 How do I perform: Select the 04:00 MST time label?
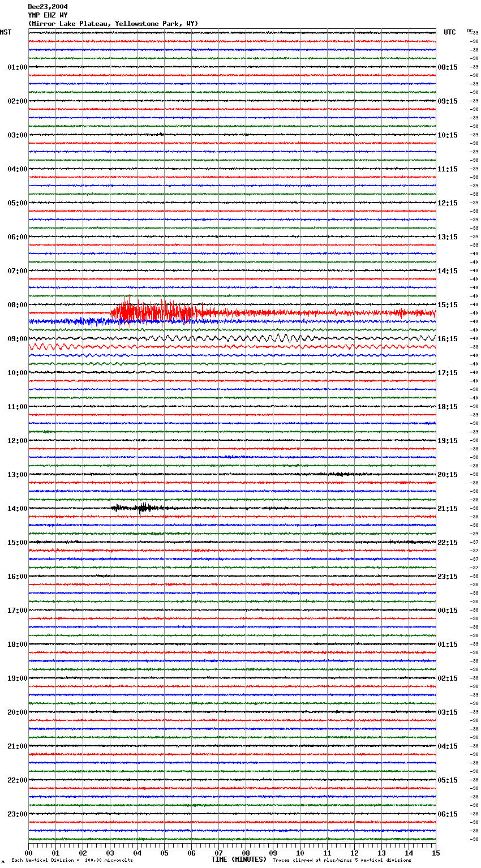18,169
